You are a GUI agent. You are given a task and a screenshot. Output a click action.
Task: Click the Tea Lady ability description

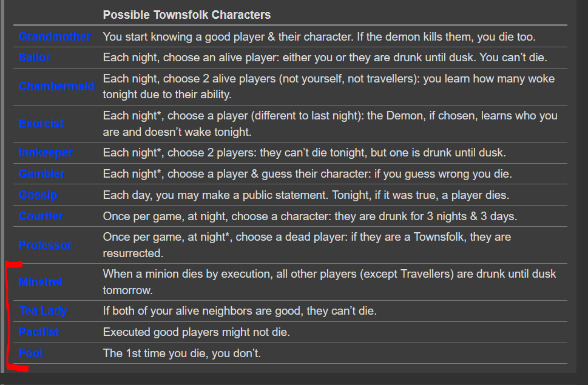[x=240, y=311]
